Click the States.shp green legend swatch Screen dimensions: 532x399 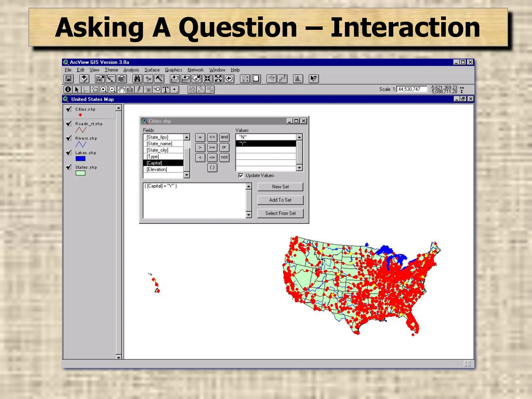tap(81, 173)
